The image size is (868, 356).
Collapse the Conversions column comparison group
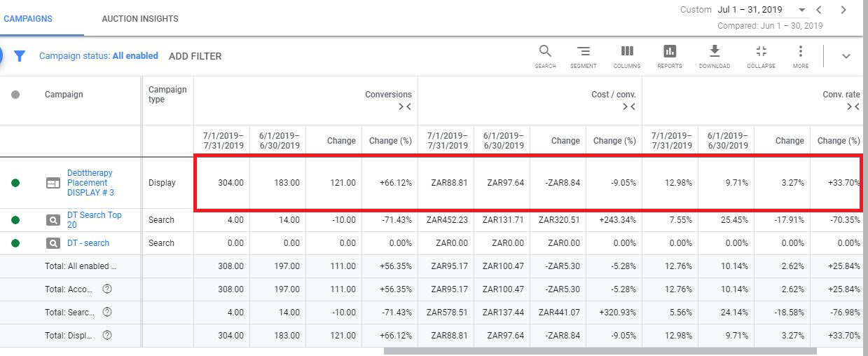[x=405, y=107]
